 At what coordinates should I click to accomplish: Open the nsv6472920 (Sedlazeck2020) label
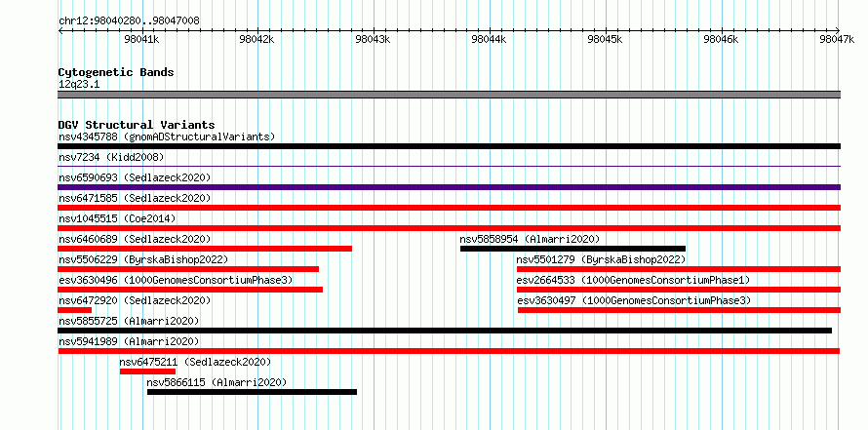point(135,300)
